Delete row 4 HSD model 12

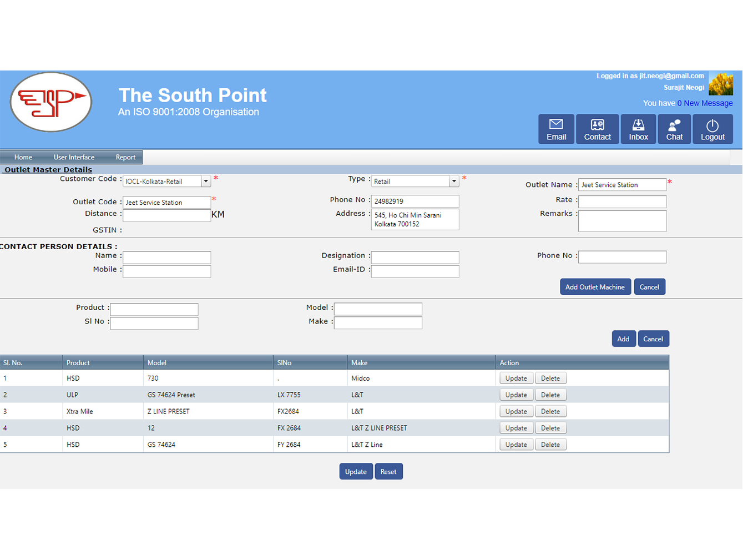pos(550,428)
